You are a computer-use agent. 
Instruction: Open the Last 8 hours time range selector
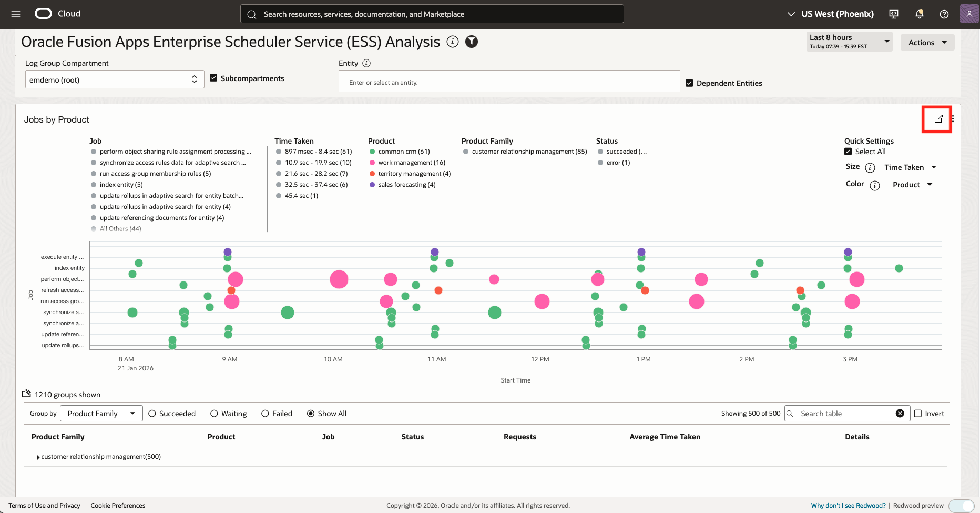click(849, 41)
